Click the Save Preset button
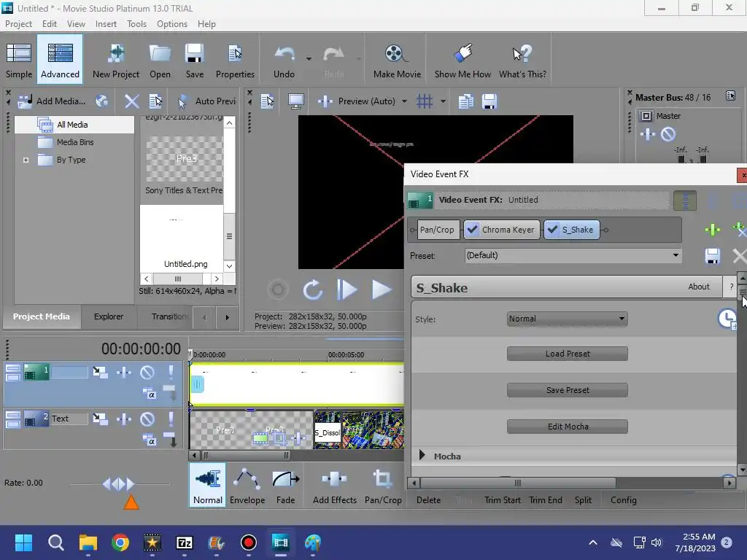This screenshot has height=560, width=747. coord(567,390)
